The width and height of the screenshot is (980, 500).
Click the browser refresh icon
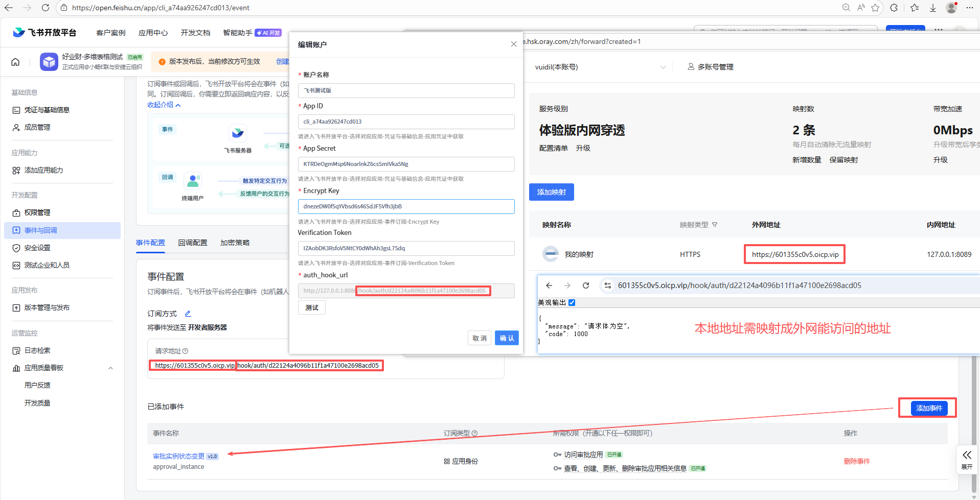[45, 8]
